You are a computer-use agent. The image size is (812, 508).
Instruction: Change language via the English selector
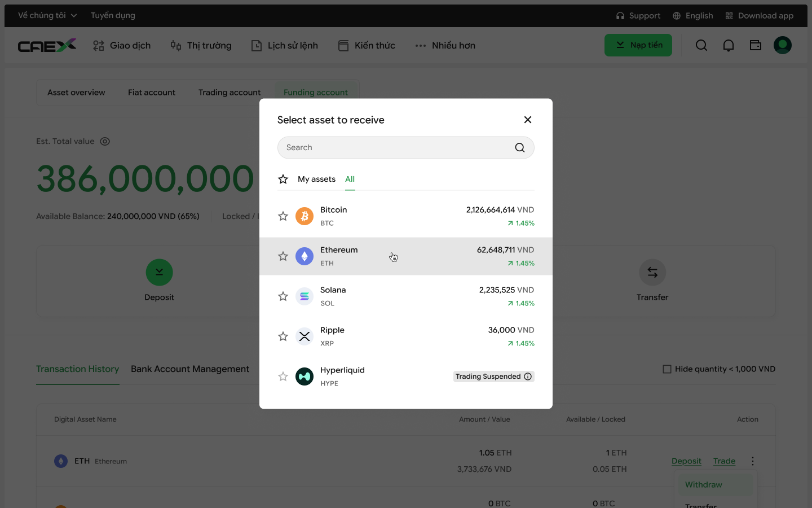(x=693, y=16)
